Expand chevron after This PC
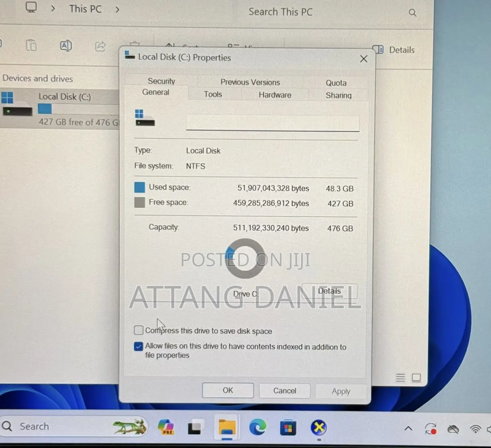Viewport: 491px width, 448px height. tap(117, 9)
